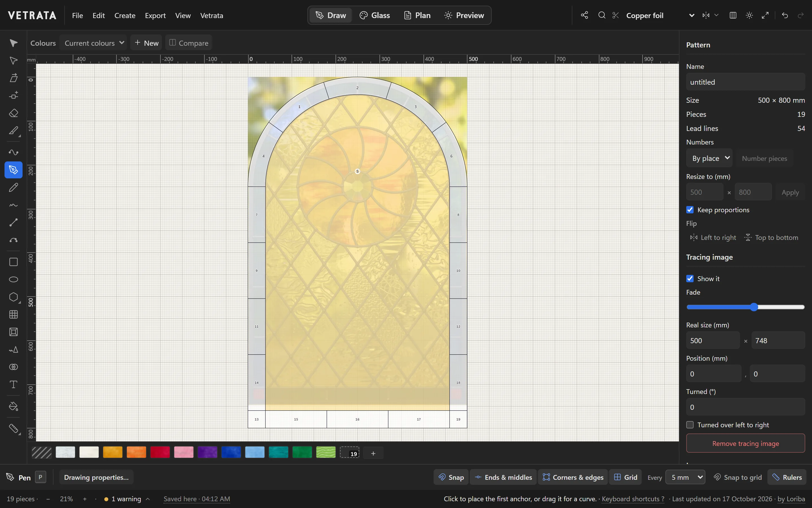
Task: Click Remove tracing image
Action: 745,443
